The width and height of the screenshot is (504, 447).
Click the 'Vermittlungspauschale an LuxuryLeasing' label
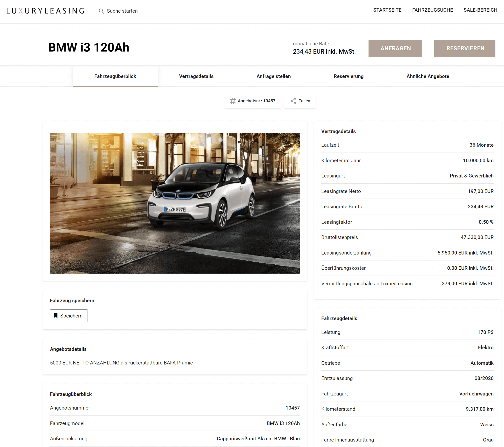367,284
